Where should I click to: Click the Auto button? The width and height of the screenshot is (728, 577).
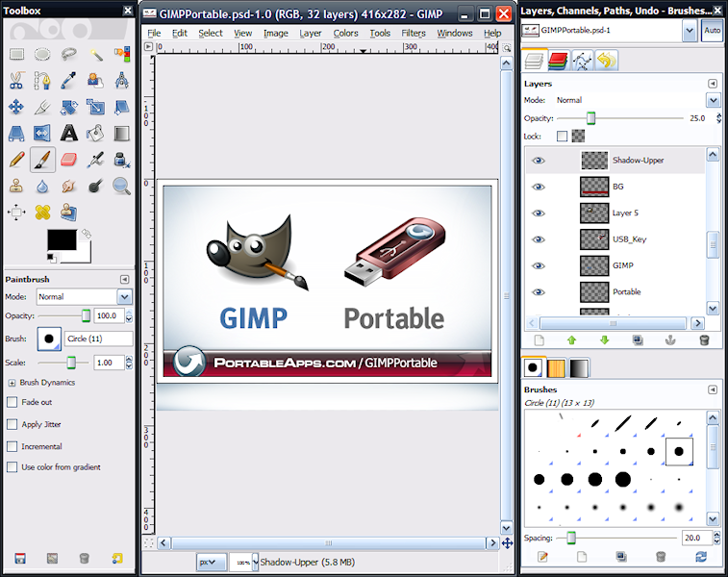(713, 31)
